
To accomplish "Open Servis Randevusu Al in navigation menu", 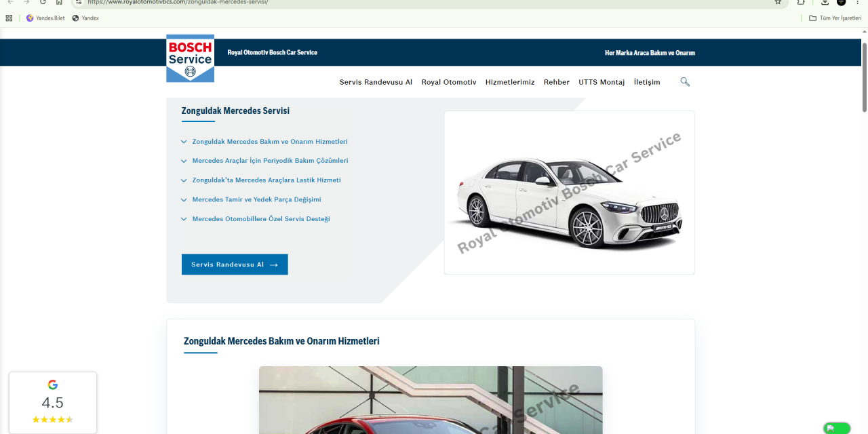I will click(376, 82).
